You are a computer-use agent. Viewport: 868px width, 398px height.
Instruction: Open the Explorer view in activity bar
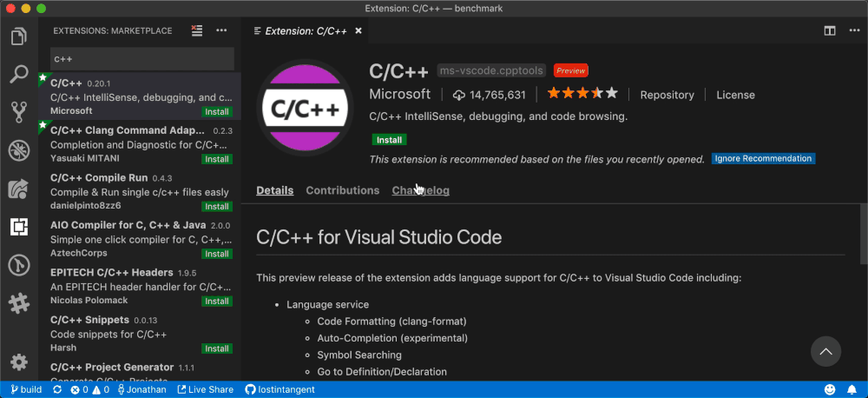tap(18, 36)
